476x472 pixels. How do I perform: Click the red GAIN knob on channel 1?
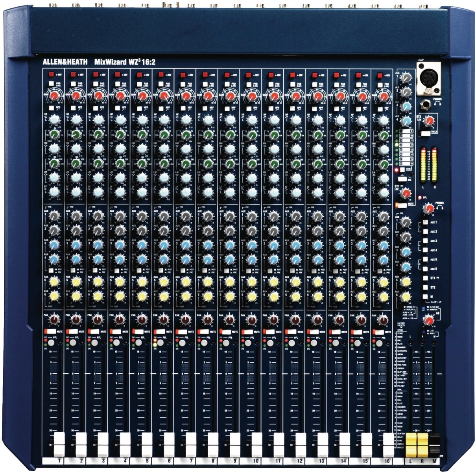click(x=55, y=96)
